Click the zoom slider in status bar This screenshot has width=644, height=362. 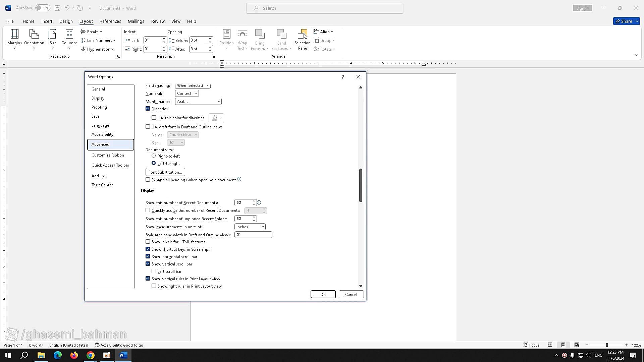[x=606, y=345]
